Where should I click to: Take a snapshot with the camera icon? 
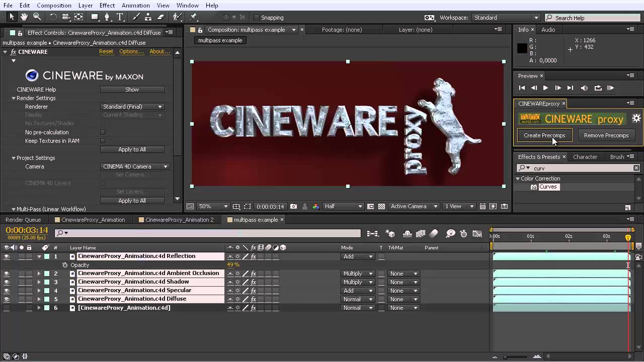tap(293, 206)
